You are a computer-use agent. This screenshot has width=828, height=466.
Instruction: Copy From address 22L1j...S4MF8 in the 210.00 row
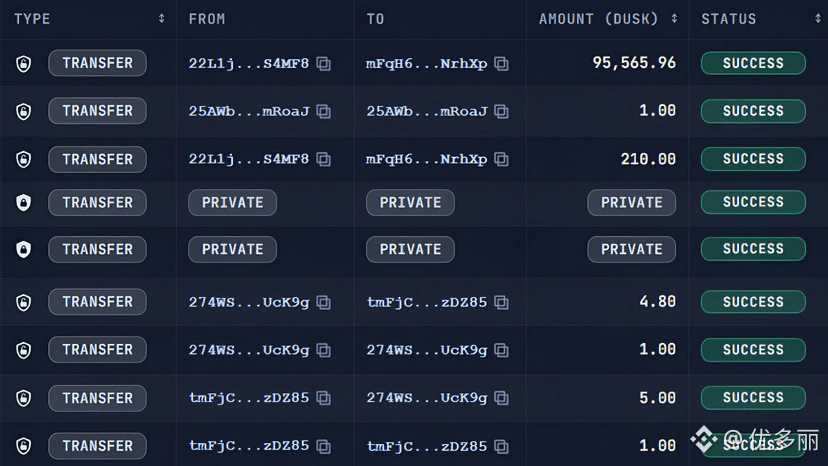point(324,159)
